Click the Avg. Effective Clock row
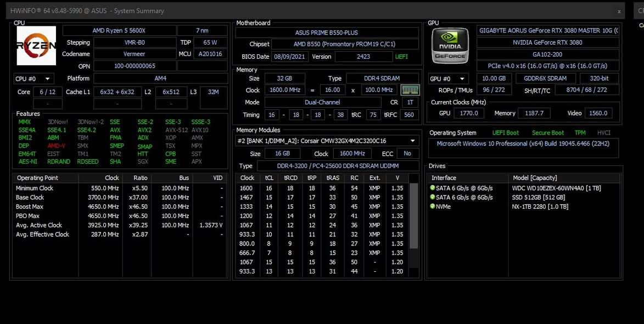The width and height of the screenshot is (644, 324). pyautogui.click(x=119, y=234)
